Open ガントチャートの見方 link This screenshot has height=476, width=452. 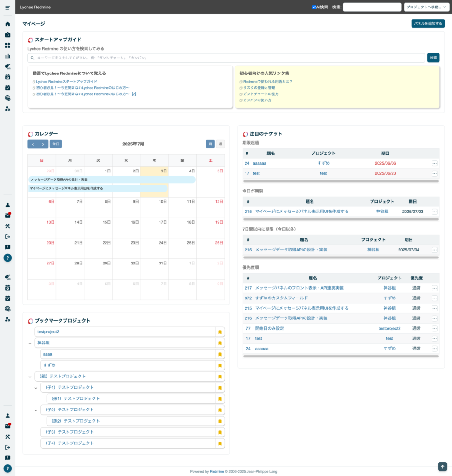pyautogui.click(x=260, y=94)
